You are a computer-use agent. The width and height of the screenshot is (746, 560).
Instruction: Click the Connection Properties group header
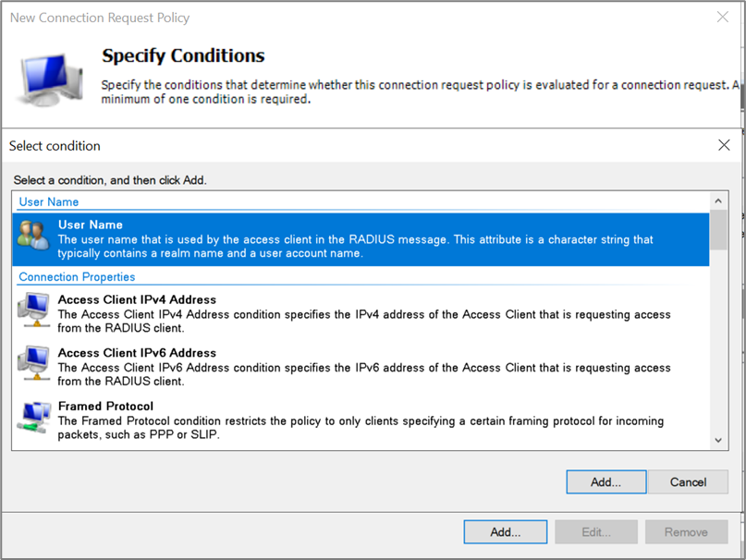click(x=77, y=277)
